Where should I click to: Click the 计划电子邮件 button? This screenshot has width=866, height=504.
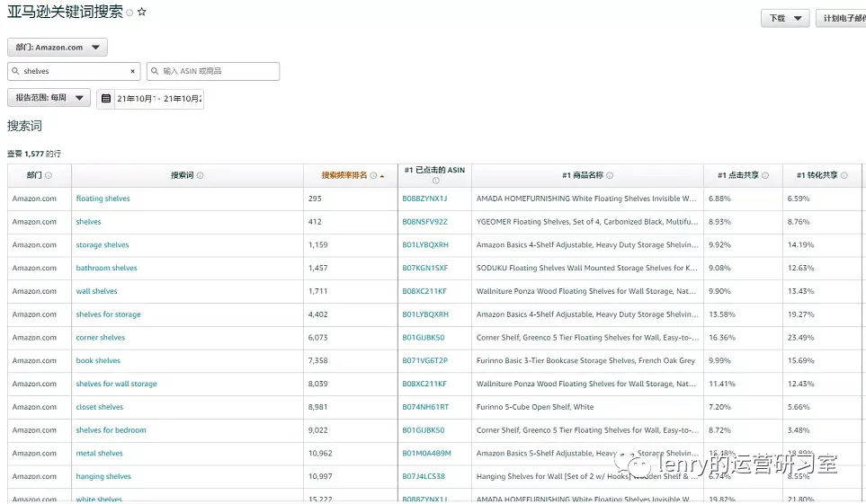click(x=841, y=18)
